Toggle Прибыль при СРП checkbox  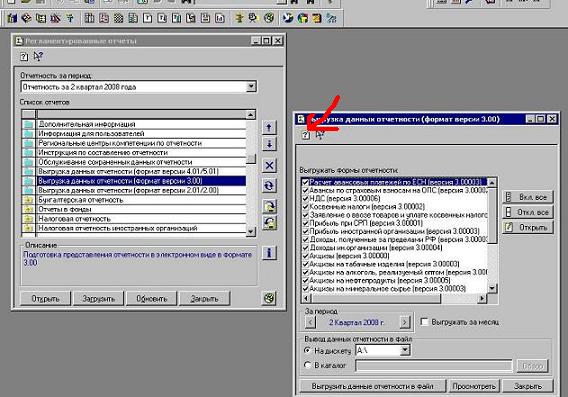(x=305, y=223)
